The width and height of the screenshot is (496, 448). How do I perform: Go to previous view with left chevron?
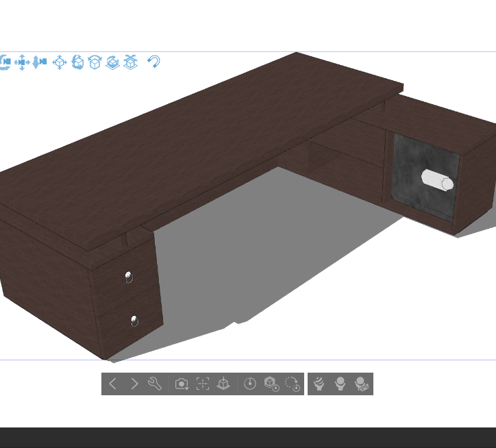114,384
